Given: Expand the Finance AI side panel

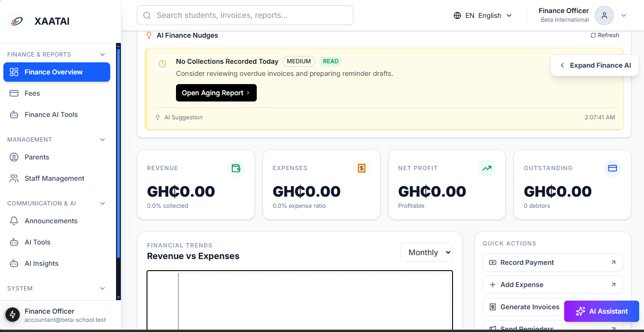Looking at the screenshot, I should pyautogui.click(x=595, y=65).
